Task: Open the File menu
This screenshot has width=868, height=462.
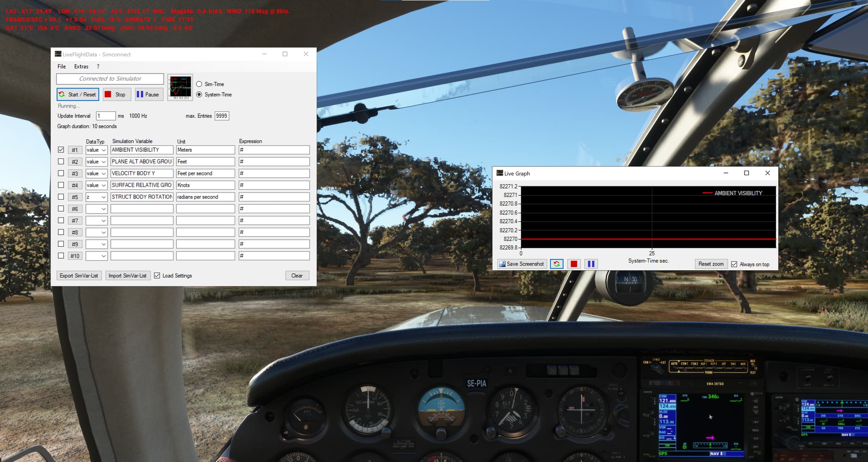Action: pos(61,66)
